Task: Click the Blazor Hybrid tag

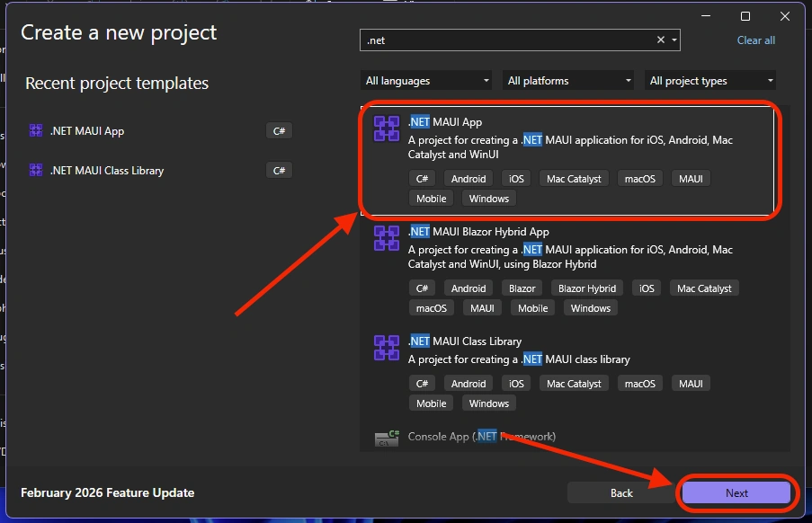Action: pos(586,288)
